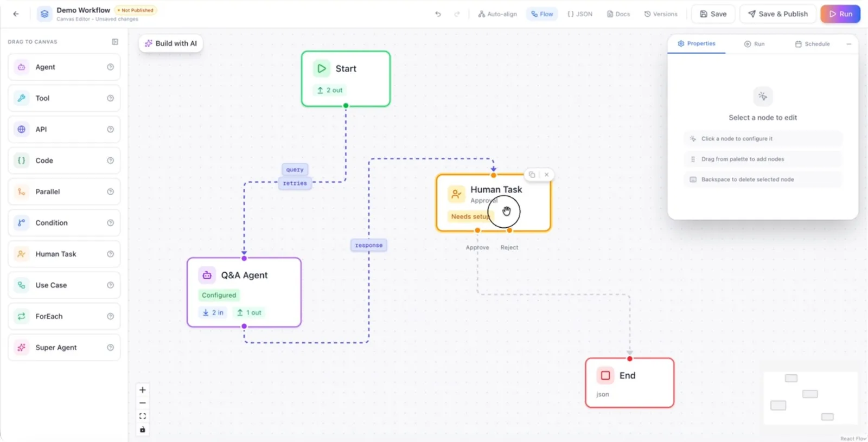Zoom out on the canvas
The width and height of the screenshot is (868, 442).
coord(143,403)
